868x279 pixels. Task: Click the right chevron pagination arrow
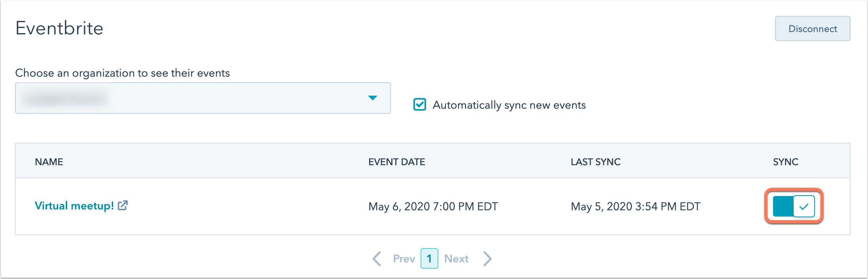(487, 259)
